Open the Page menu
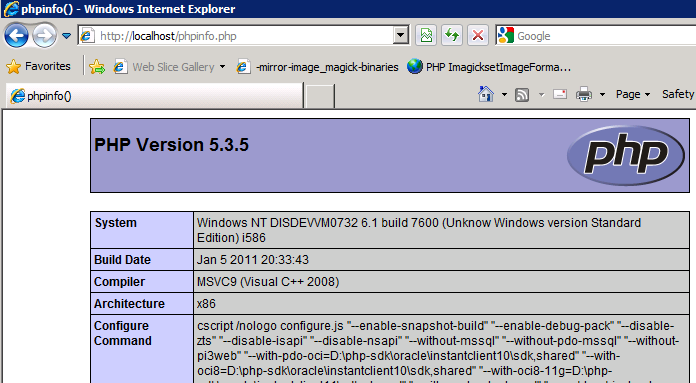 click(x=633, y=94)
